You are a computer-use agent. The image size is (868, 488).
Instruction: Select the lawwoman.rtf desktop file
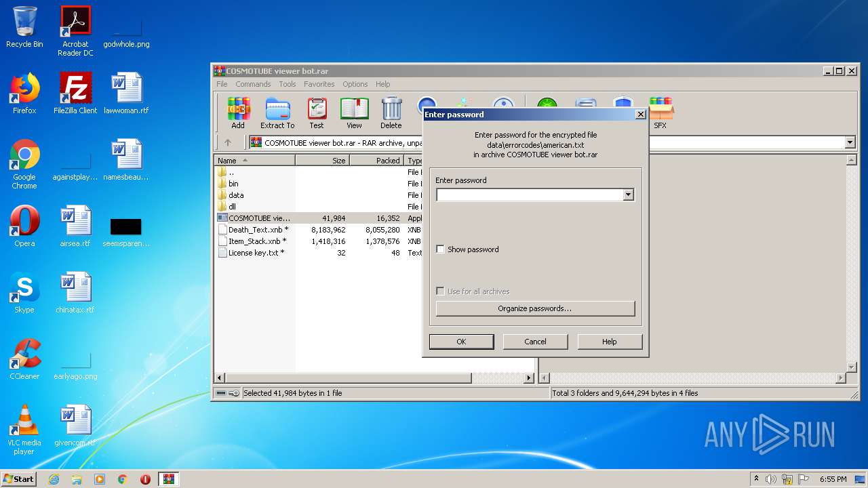[x=126, y=93]
